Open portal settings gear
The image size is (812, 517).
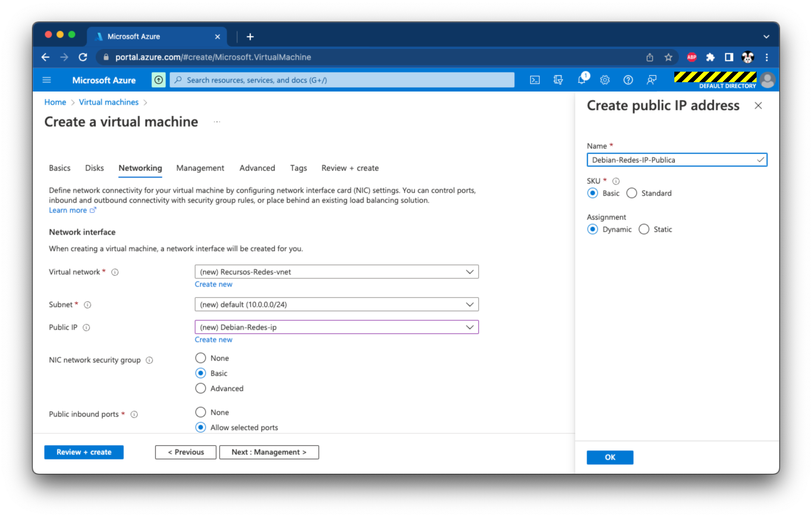point(605,80)
